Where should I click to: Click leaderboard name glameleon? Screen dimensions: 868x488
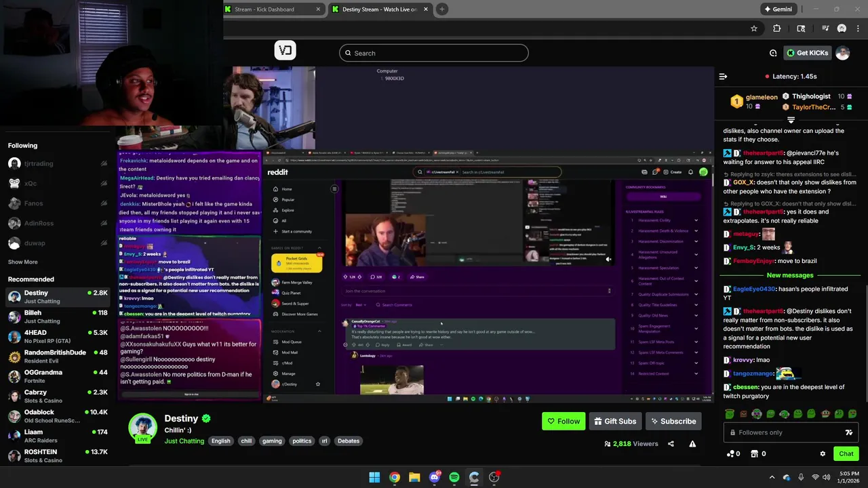762,97
